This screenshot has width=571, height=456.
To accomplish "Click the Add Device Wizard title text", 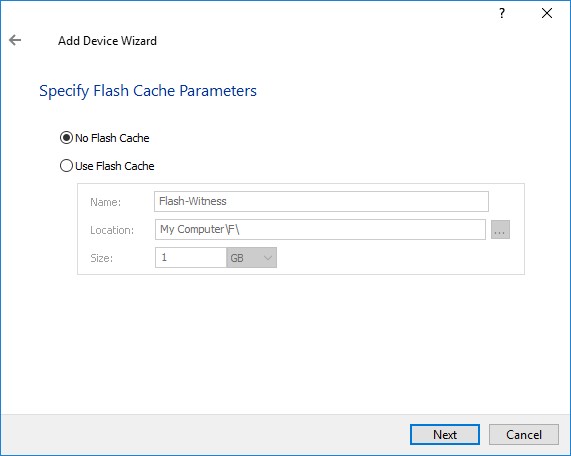I will pyautogui.click(x=107, y=40).
